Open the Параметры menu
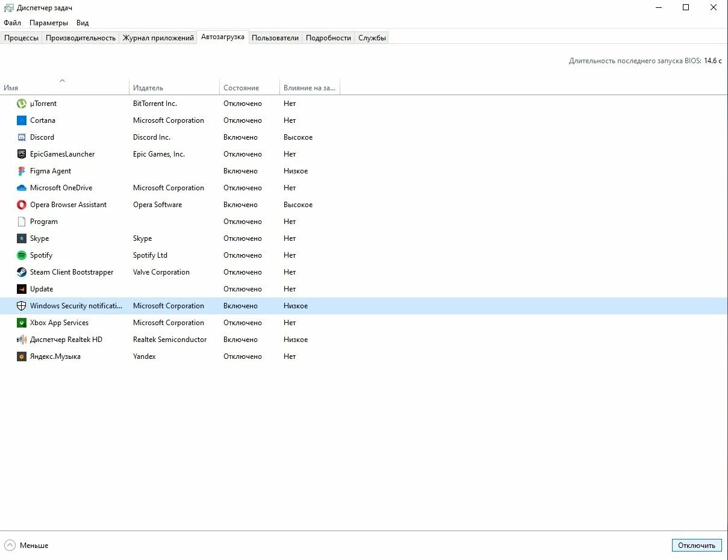 [49, 23]
